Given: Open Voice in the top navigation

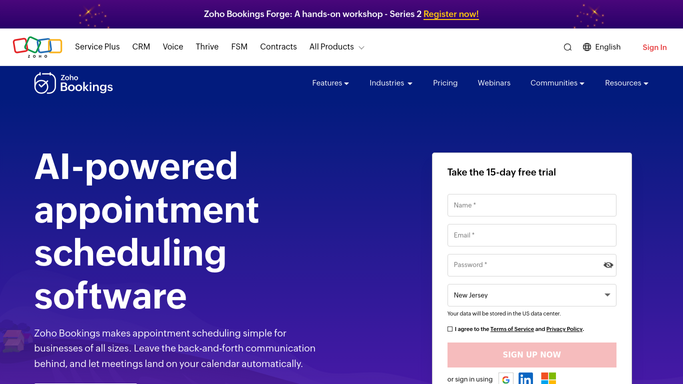Looking at the screenshot, I should click(x=173, y=47).
